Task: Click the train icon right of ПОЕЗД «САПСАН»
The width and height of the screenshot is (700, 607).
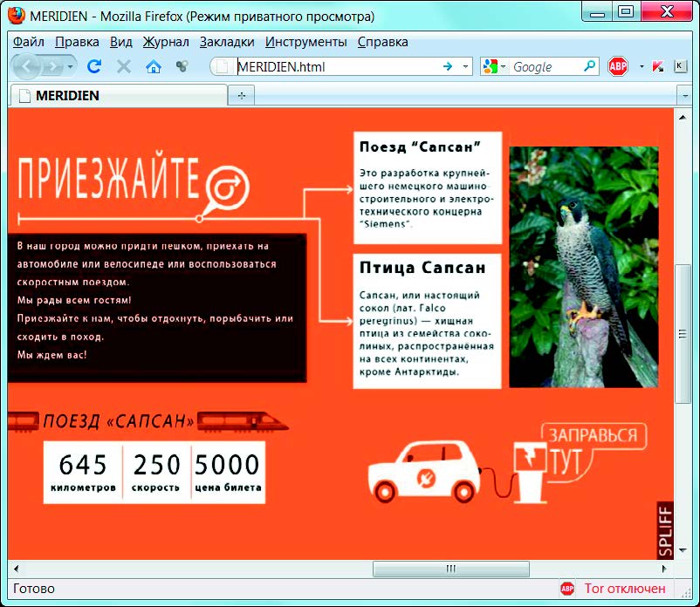Action: [243, 421]
